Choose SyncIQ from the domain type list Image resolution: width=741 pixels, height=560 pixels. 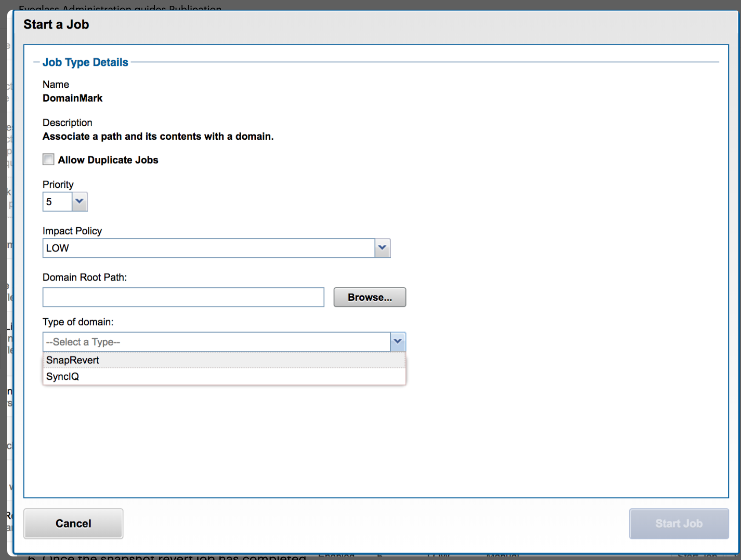(224, 376)
